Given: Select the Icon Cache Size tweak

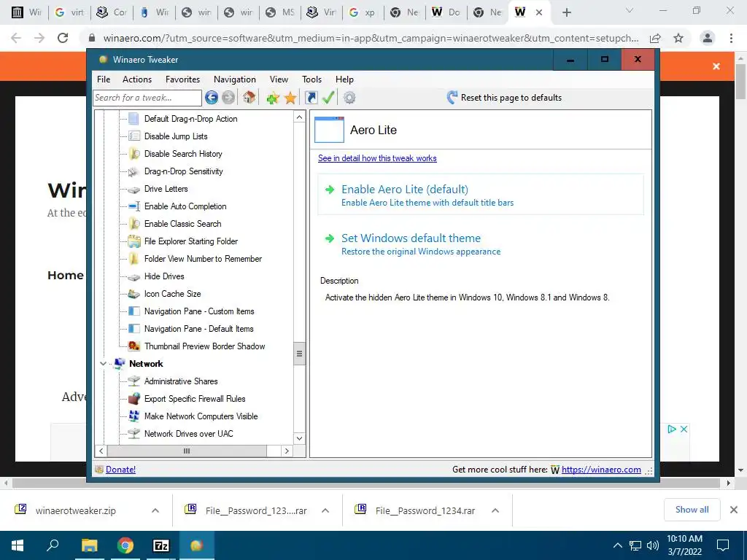Looking at the screenshot, I should (x=172, y=294).
